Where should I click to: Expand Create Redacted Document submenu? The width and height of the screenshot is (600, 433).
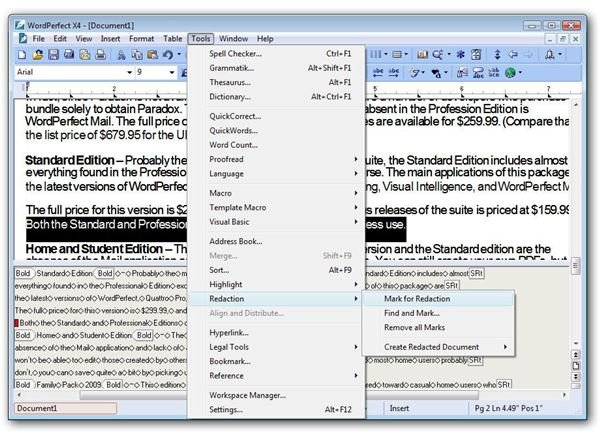(438, 347)
